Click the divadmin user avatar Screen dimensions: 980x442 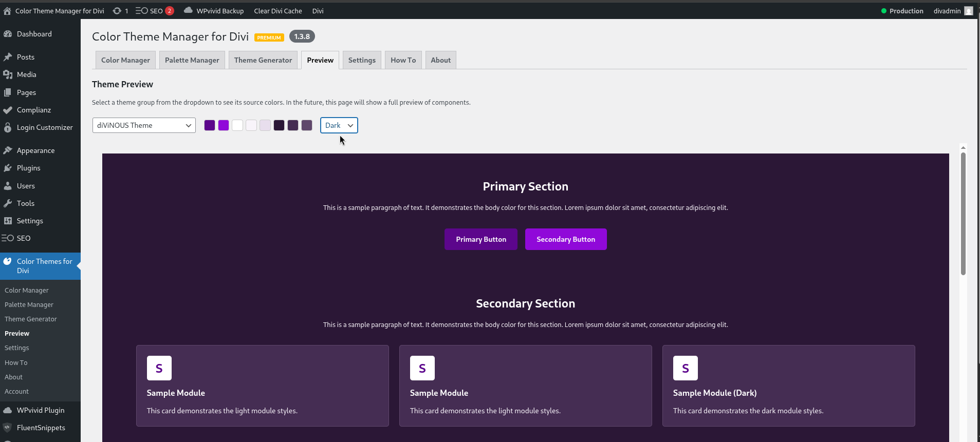coord(969,11)
